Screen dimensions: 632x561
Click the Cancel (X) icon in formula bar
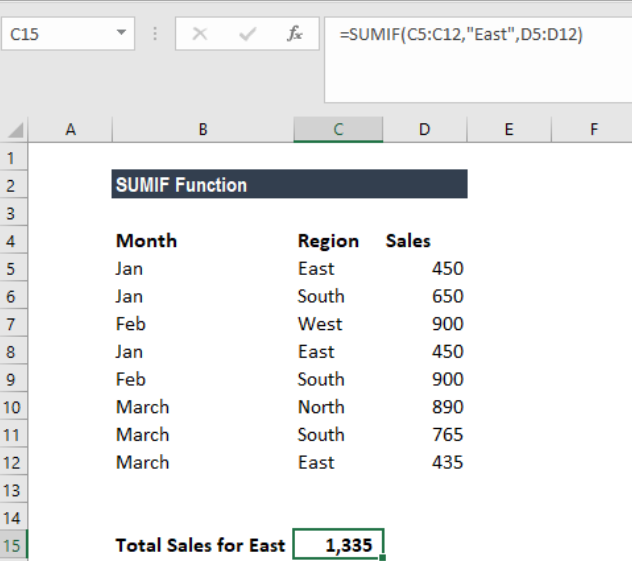(200, 34)
